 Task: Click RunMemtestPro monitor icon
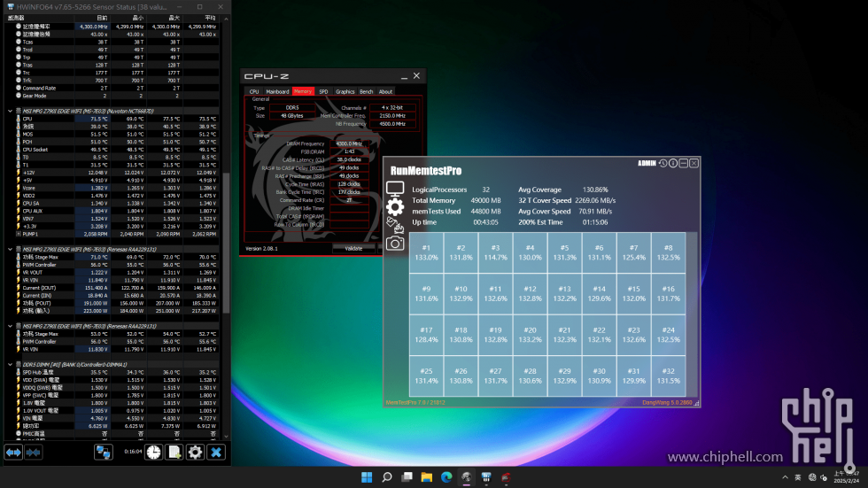(395, 189)
